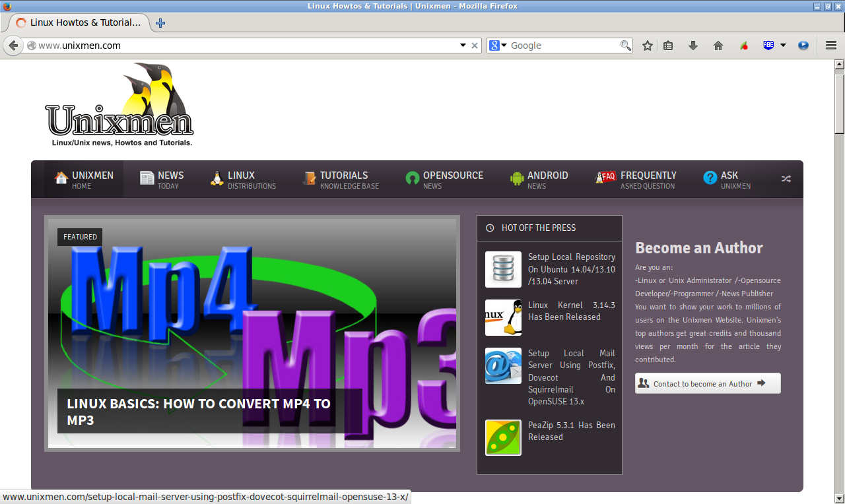Viewport: 845px width, 504px height.
Task: Open Setup Local Repository On Ubuntu article
Action: (572, 269)
